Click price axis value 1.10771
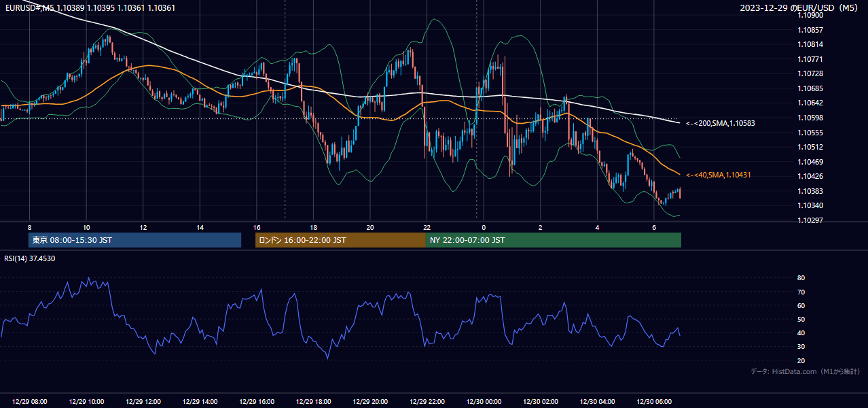Viewport: 868px width, 408px height. 811,59
